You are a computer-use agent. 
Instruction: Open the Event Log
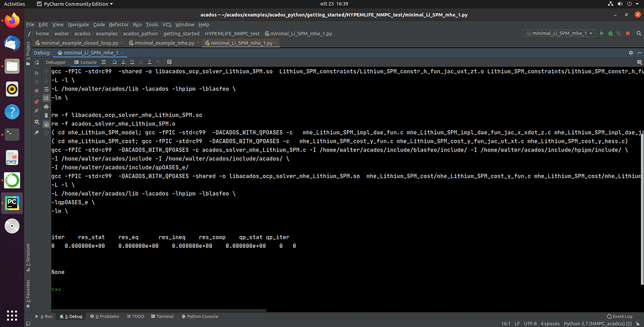point(620,316)
